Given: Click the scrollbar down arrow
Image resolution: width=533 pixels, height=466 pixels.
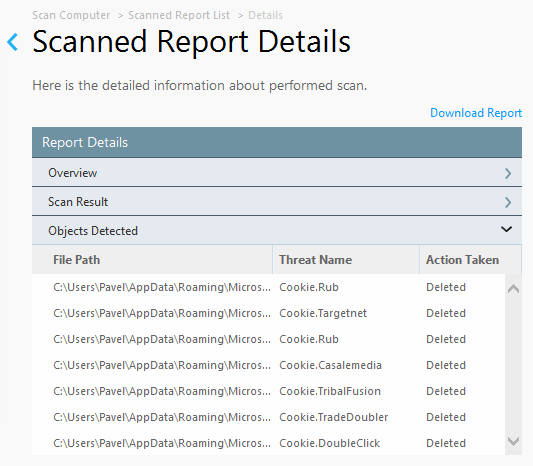Looking at the screenshot, I should pos(513,441).
